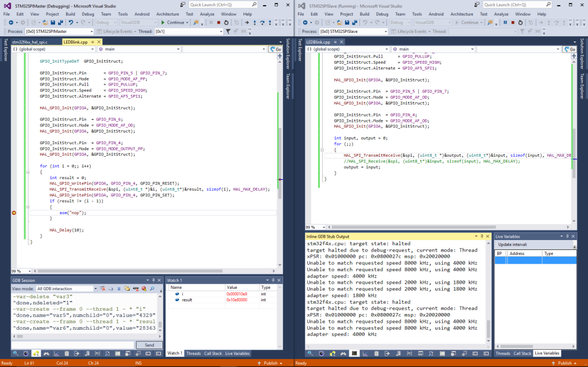588x367 pixels.
Task: Click Undo icon in the STM32SPIMaster toolbar
Action: 69,22
